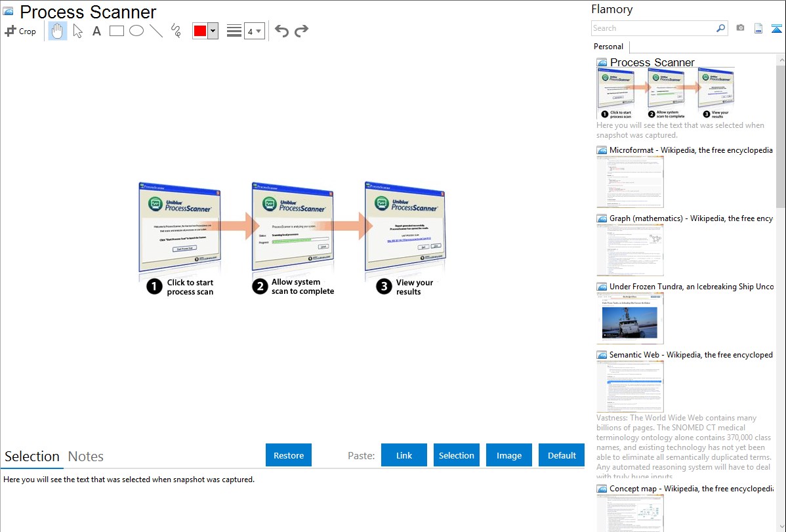The image size is (786, 532).
Task: Select the arrow pointer tool
Action: point(77,31)
